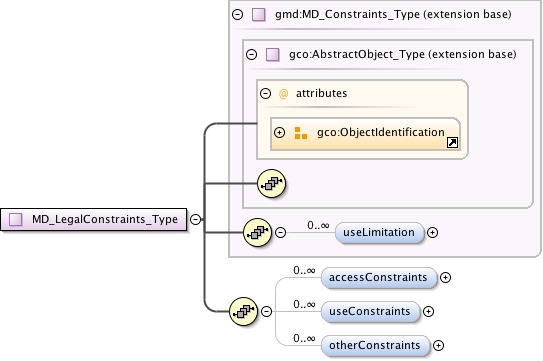Click the gmd:MD_Constraints_Type (extension base) title

[393, 15]
